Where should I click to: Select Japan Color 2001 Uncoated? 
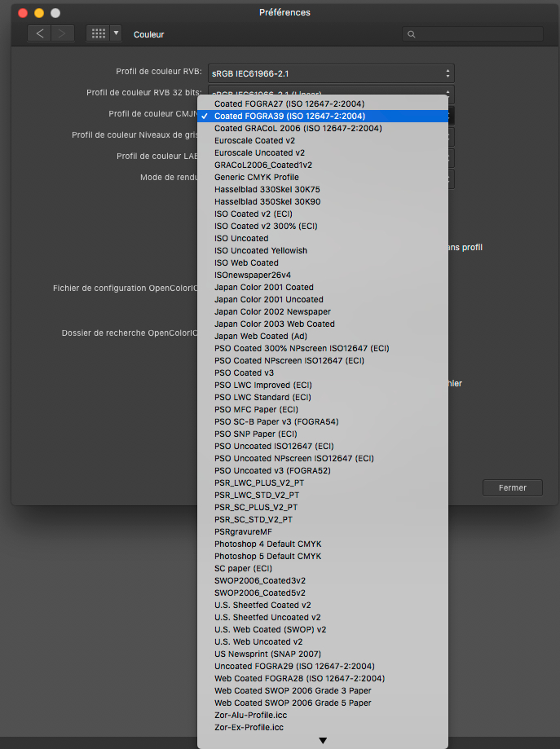click(323, 299)
